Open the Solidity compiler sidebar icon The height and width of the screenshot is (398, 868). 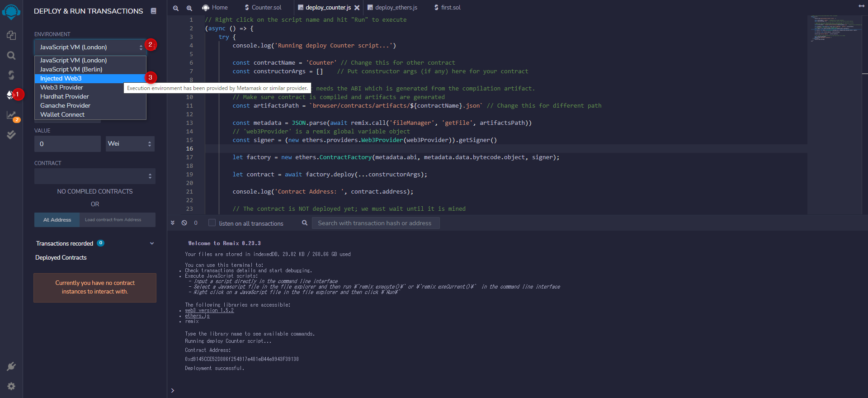click(11, 75)
